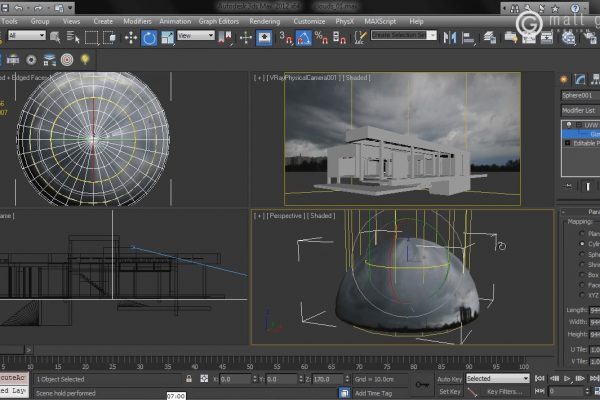Image resolution: width=600 pixels, height=400 pixels.
Task: Click the binoculars search icon in title bar
Action: point(515,8)
